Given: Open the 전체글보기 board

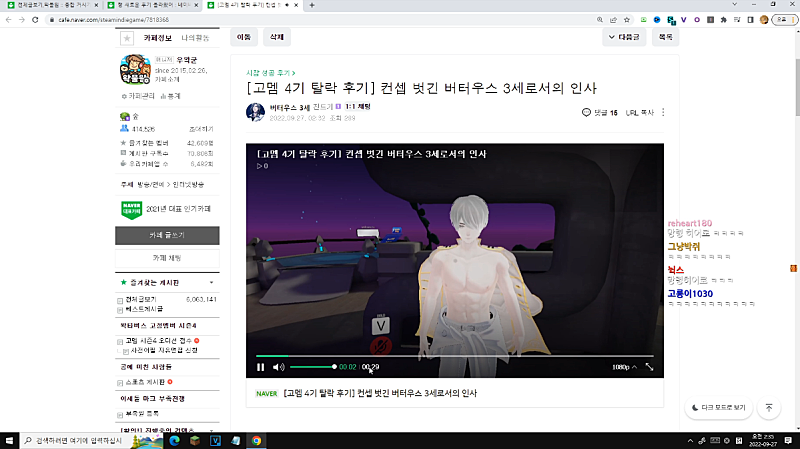Looking at the screenshot, I should [x=141, y=300].
